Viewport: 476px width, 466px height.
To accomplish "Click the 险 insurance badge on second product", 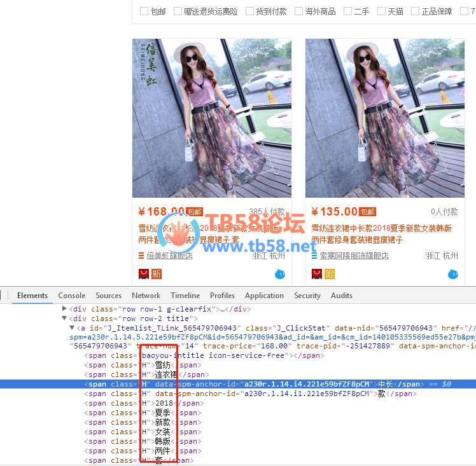I will pyautogui.click(x=329, y=274).
